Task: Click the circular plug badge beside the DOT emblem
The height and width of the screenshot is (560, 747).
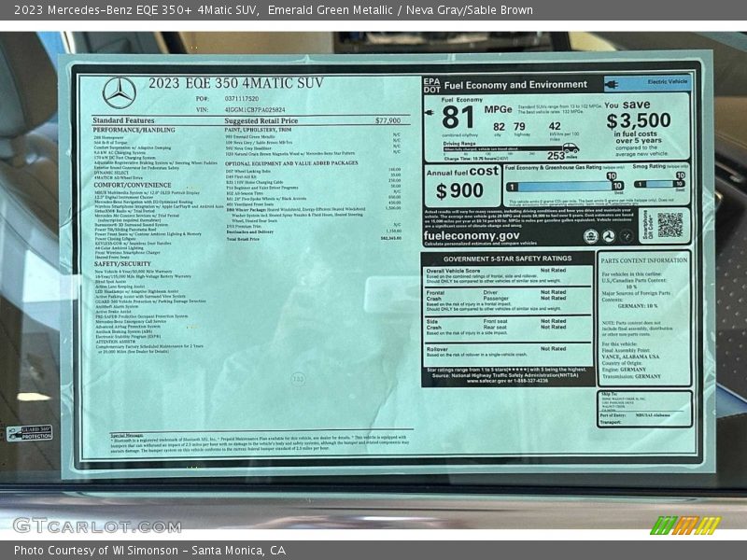Action: click(626, 235)
